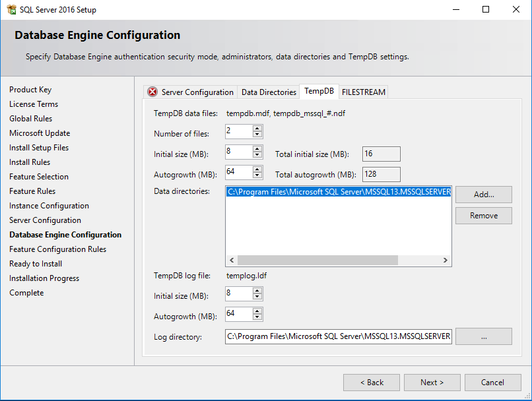532x401 pixels.
Task: Click Instance Configuration step in sidebar
Action: (x=49, y=206)
